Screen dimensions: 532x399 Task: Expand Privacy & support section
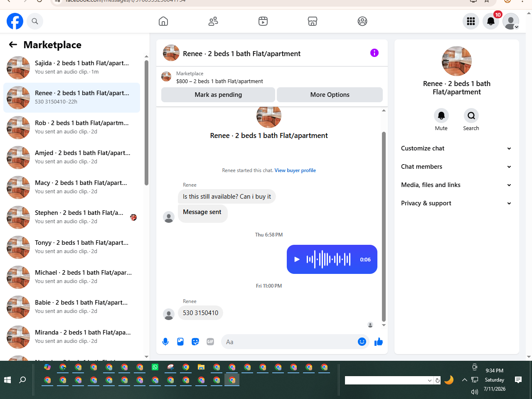(456, 203)
